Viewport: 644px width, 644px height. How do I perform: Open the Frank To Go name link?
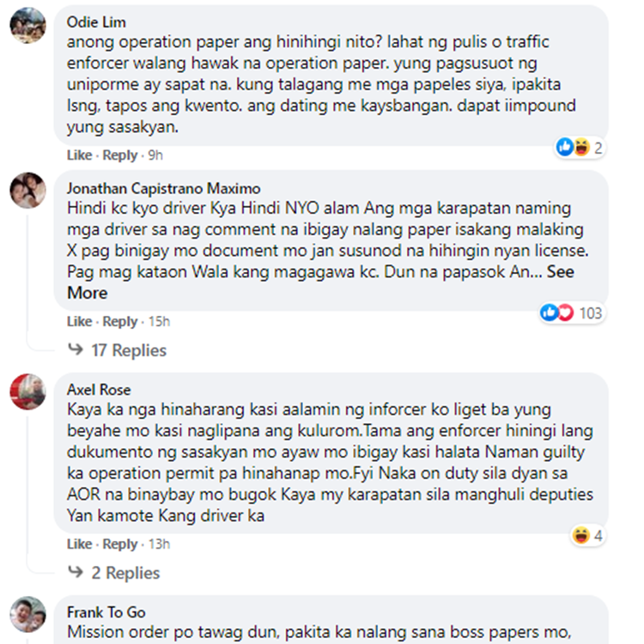coord(106,612)
